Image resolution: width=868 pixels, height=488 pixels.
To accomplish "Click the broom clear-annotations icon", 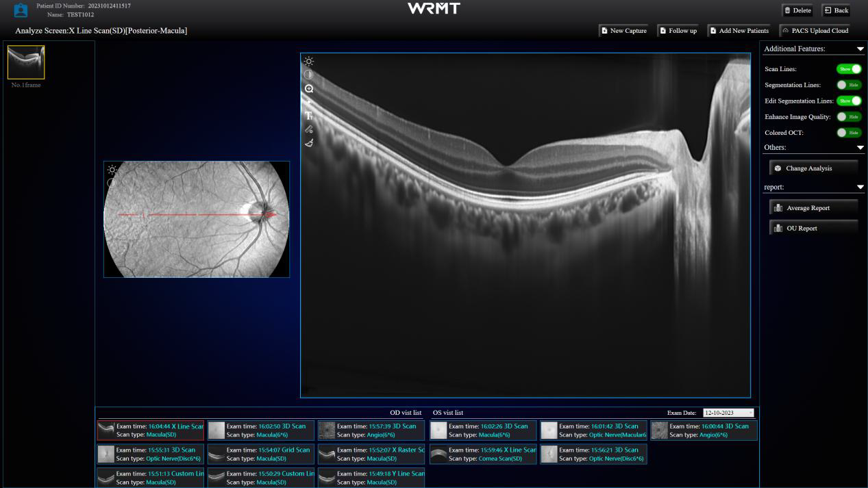I will click(x=309, y=143).
